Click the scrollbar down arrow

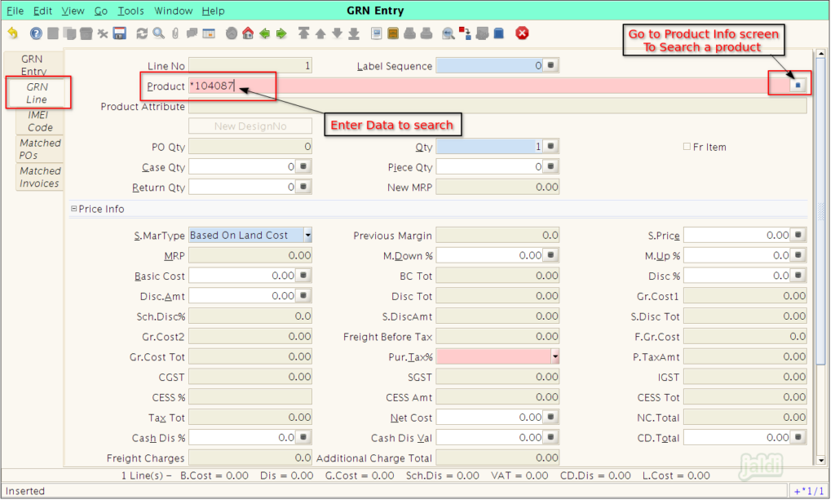[820, 460]
